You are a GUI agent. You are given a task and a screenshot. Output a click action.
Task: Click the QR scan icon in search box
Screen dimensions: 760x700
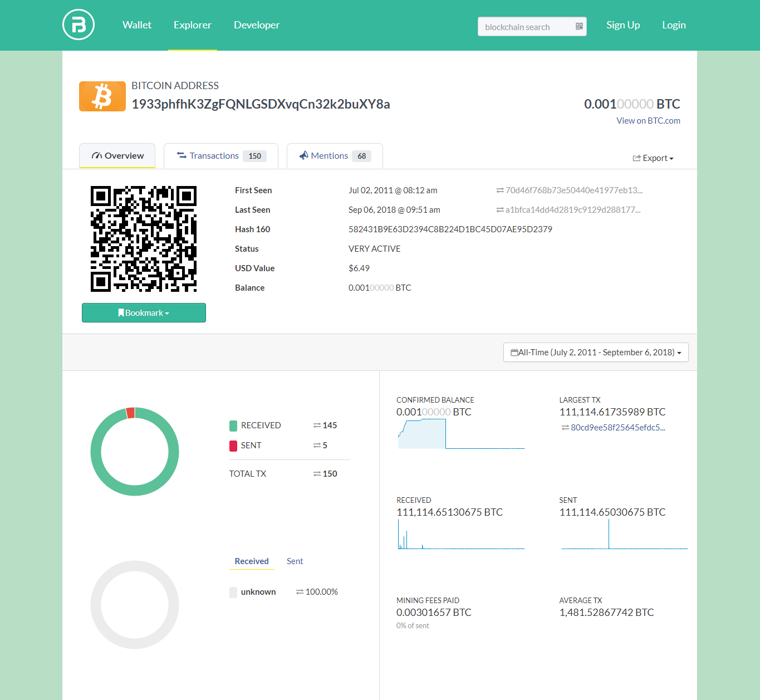579,26
